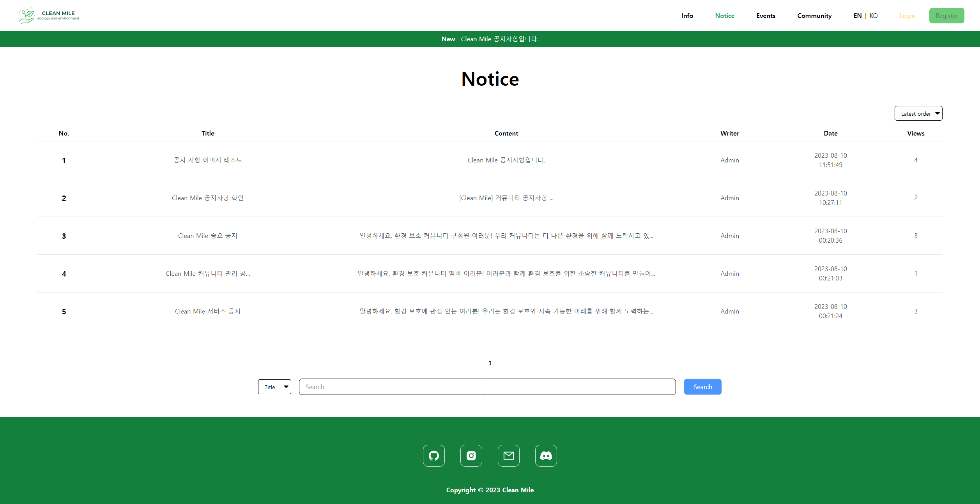The height and width of the screenshot is (504, 980).
Task: Click the Register button
Action: pos(946,16)
